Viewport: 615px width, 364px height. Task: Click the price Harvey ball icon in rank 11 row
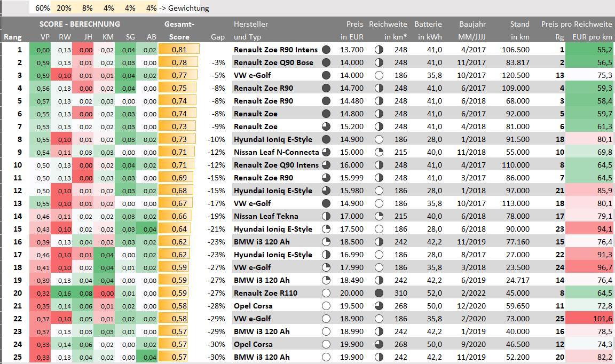(x=326, y=178)
